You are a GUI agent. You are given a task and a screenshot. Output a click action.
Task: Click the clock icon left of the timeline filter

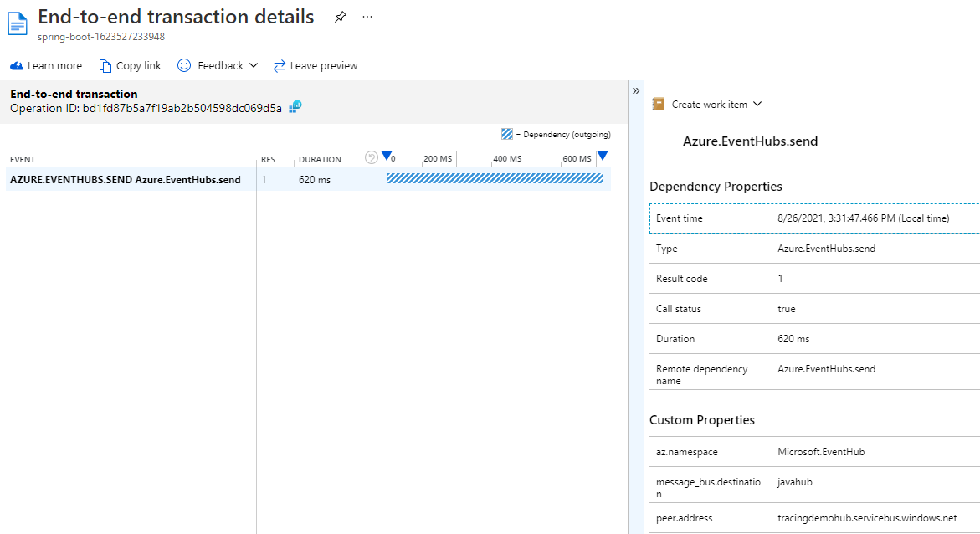pos(371,157)
